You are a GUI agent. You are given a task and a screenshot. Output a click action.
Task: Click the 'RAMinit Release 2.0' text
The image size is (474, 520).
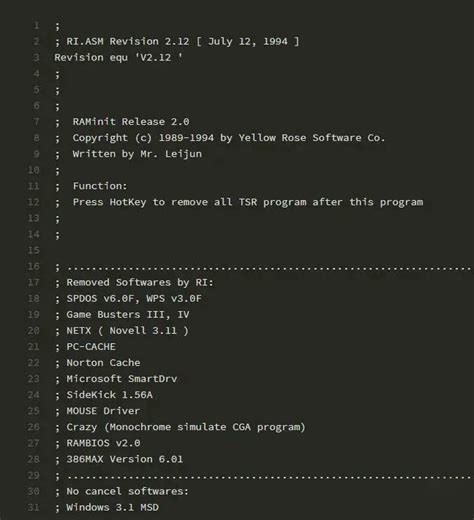pyautogui.click(x=131, y=122)
